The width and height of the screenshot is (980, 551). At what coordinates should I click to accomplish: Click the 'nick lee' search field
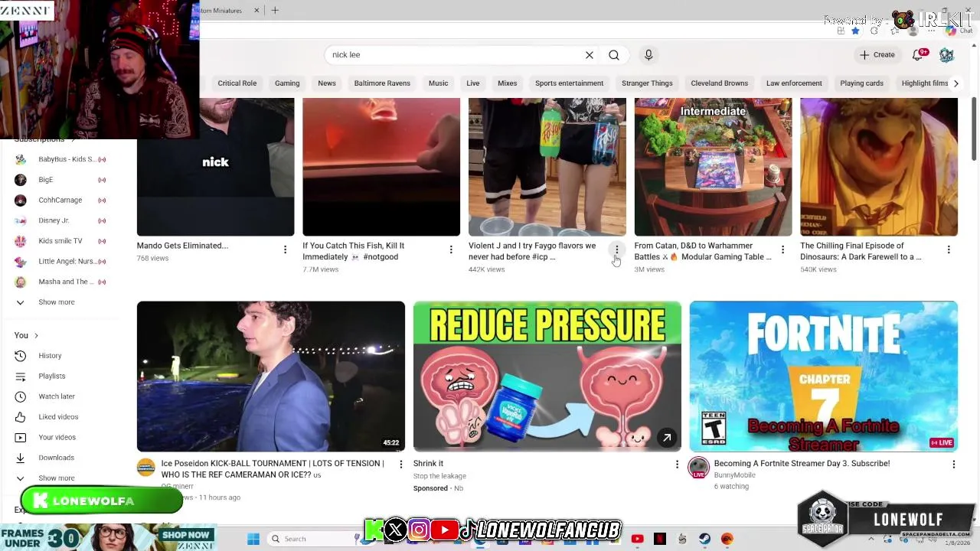[x=456, y=55]
